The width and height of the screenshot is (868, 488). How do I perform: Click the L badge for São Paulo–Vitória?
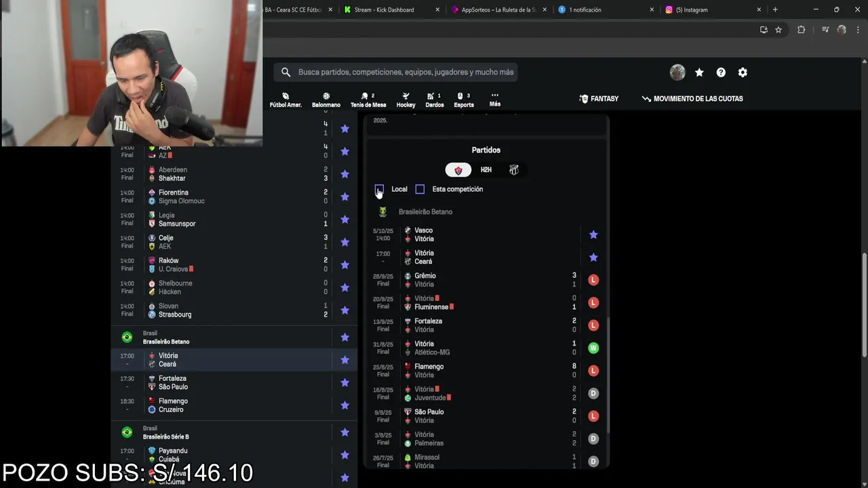593,416
